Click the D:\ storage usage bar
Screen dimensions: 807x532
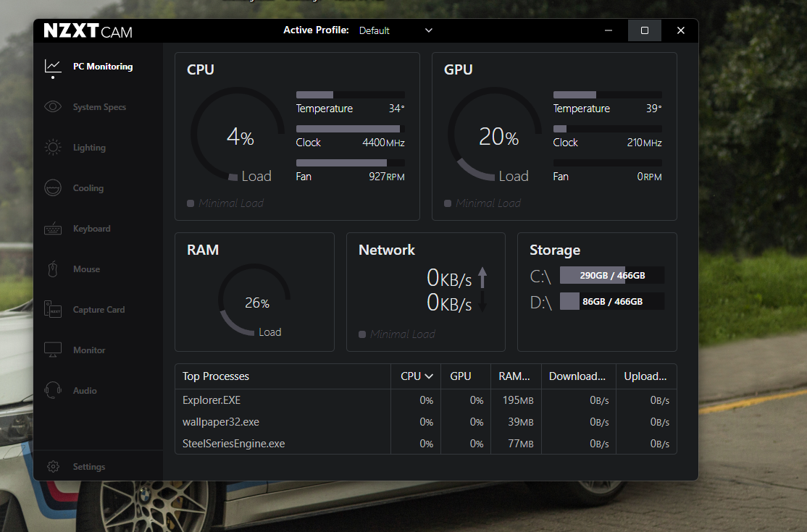[612, 301]
